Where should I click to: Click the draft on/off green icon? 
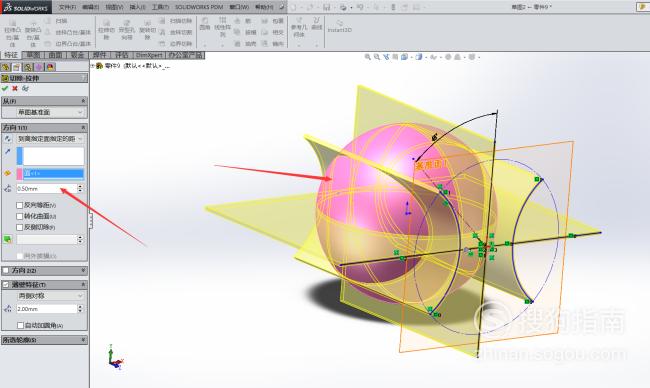coord(7,239)
